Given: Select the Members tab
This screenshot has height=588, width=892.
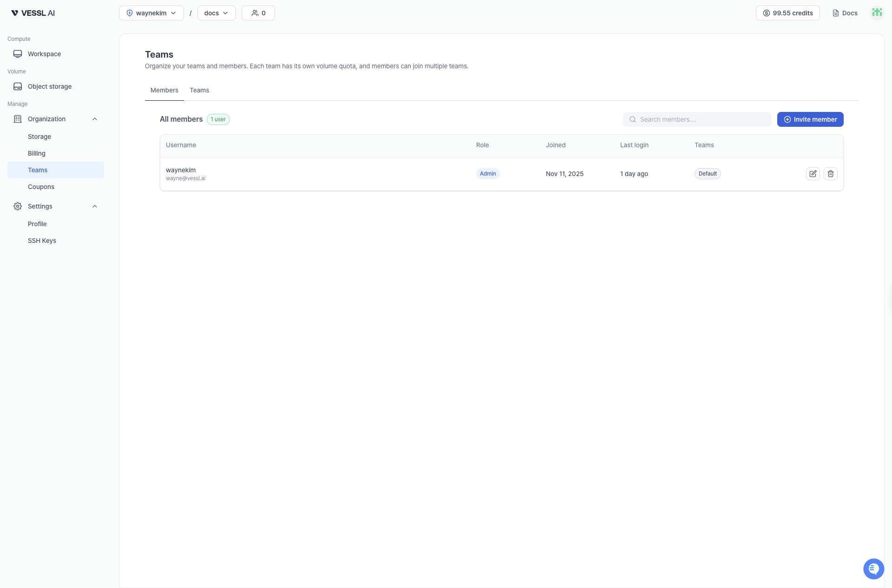Looking at the screenshot, I should pos(164,90).
